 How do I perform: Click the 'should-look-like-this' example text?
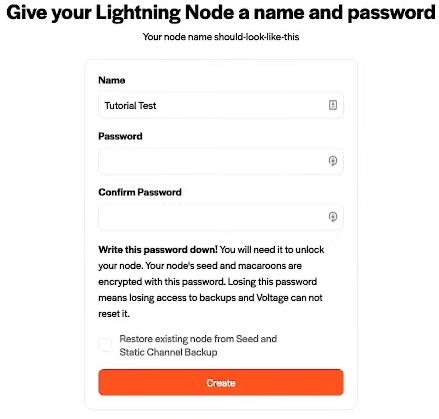pyautogui.click(x=256, y=37)
